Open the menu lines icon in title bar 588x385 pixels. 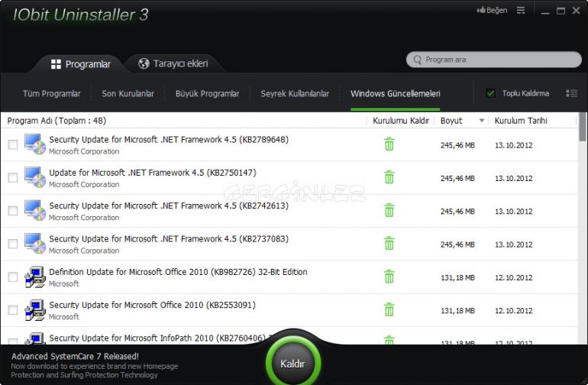tap(521, 11)
